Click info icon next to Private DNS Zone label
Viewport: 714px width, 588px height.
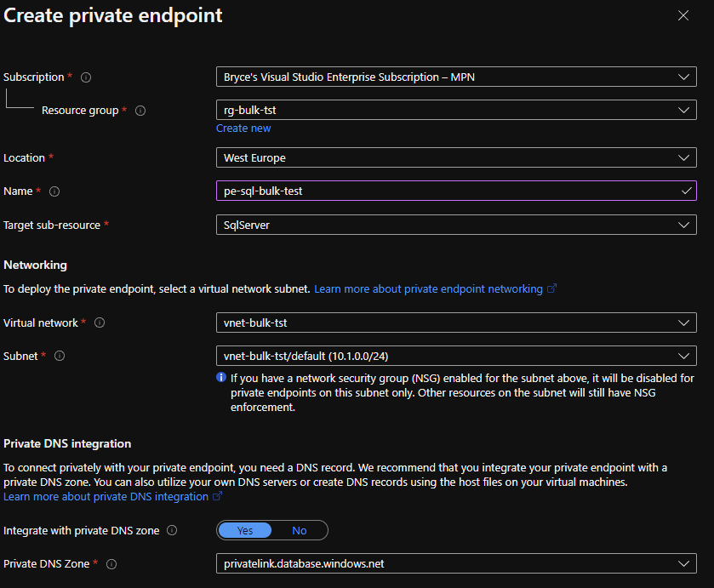coord(111,564)
